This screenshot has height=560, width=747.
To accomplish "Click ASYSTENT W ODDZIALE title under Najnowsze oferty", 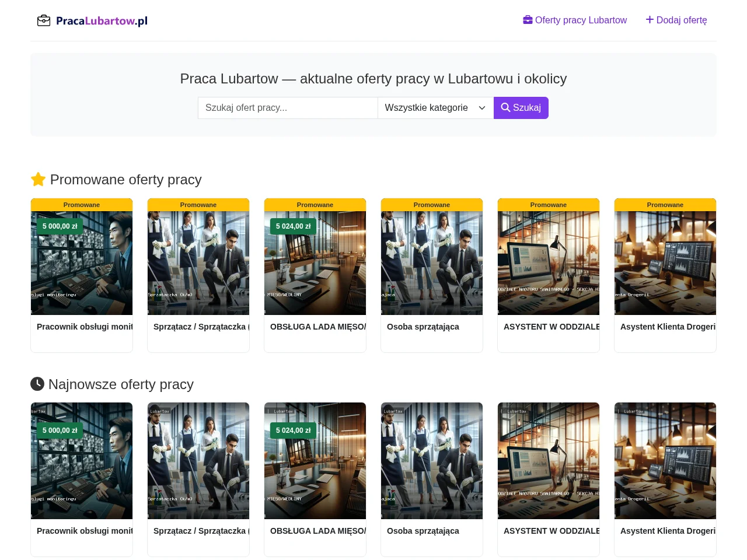I will click(x=551, y=531).
